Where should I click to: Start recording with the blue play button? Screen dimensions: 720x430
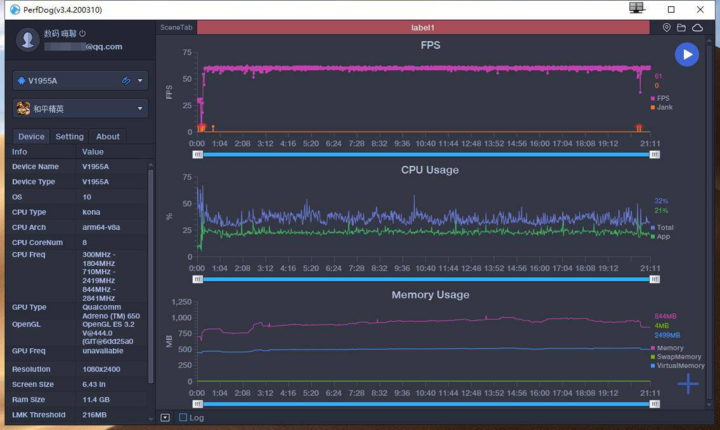click(x=686, y=55)
